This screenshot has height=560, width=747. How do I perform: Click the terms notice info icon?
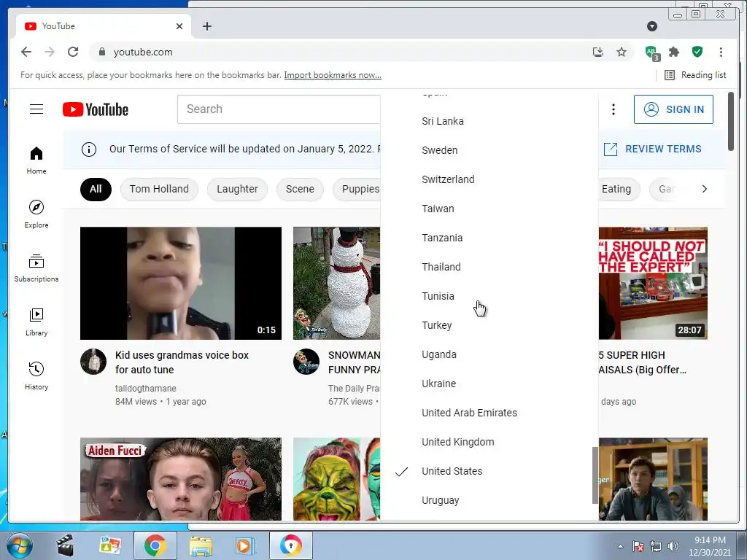88,149
